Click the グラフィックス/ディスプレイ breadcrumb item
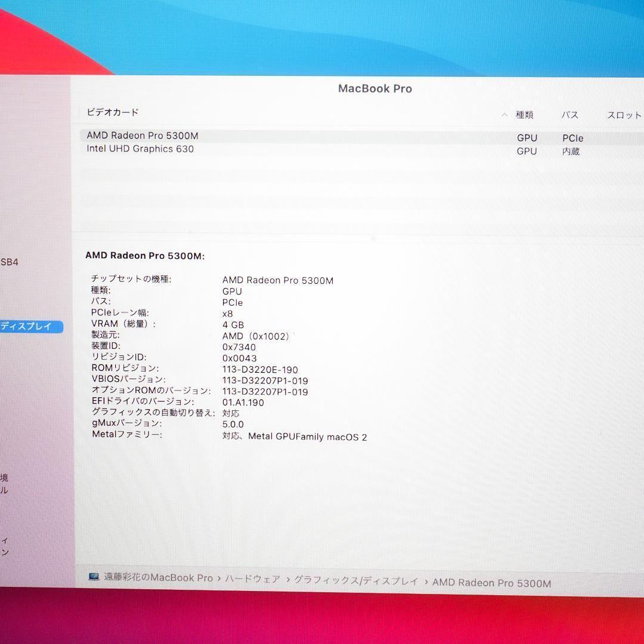The image size is (644, 644). 354,578
